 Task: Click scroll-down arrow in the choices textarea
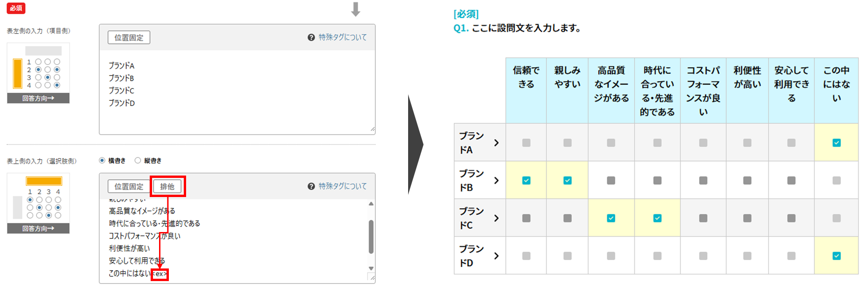[371, 268]
